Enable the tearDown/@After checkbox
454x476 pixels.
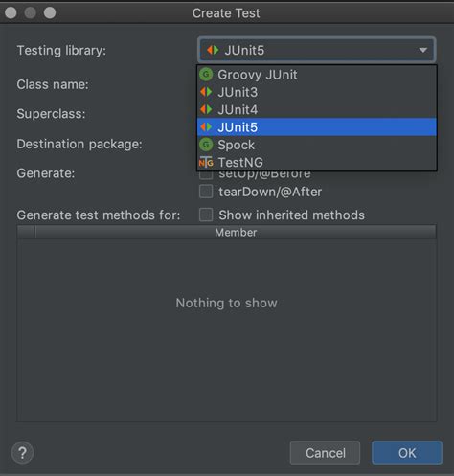point(206,192)
